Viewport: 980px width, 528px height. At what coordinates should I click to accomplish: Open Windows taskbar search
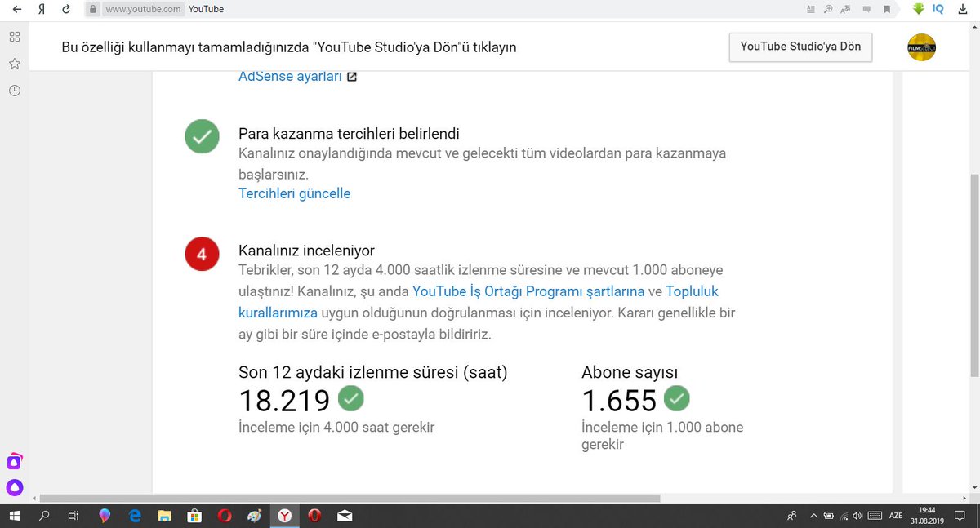pos(44,516)
